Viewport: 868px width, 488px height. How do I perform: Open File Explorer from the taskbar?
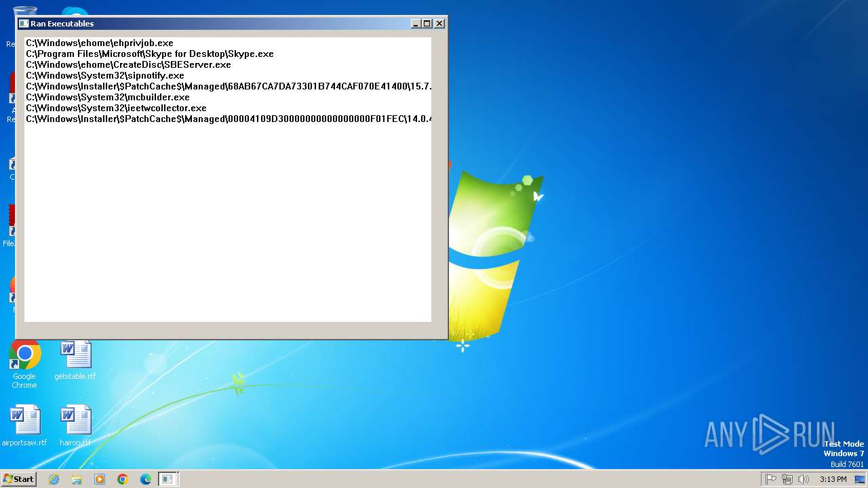77,479
